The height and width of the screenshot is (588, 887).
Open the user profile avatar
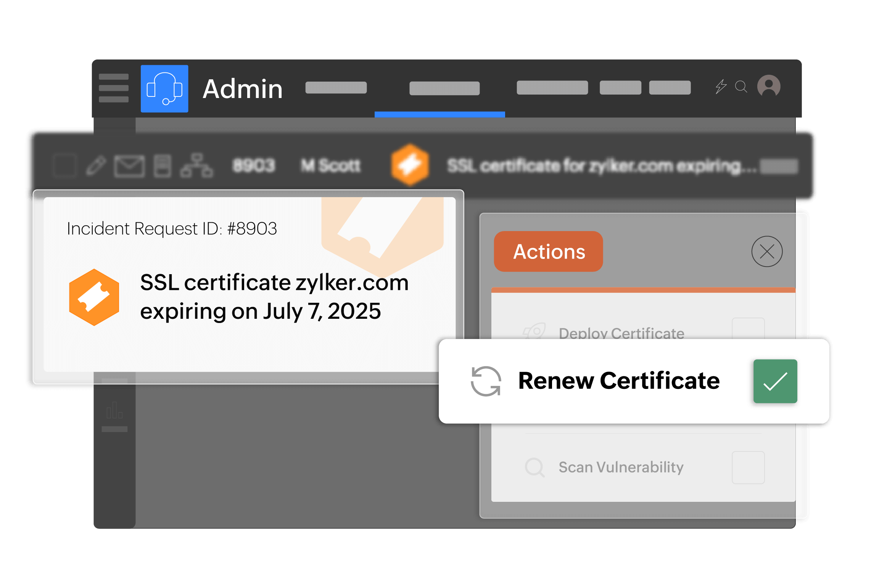(x=768, y=87)
